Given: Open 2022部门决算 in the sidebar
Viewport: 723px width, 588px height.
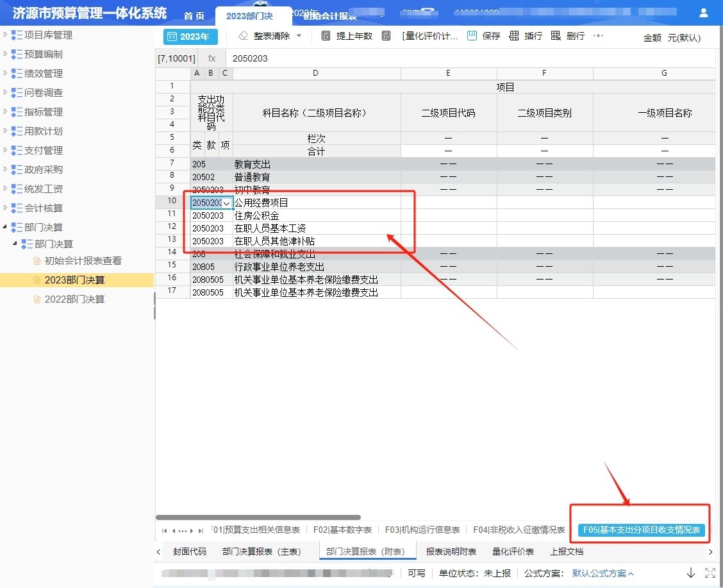Looking at the screenshot, I should (75, 299).
